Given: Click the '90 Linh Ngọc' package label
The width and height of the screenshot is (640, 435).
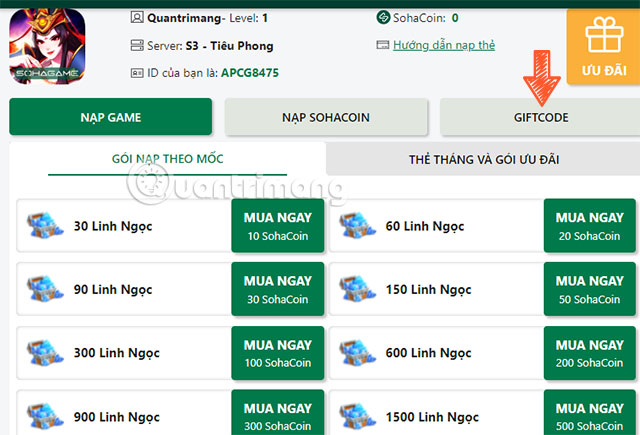Looking at the screenshot, I should pyautogui.click(x=113, y=290).
